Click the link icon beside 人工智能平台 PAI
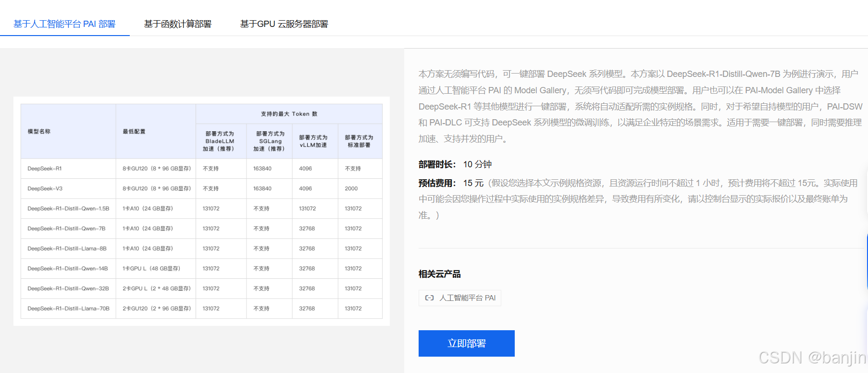 (430, 298)
